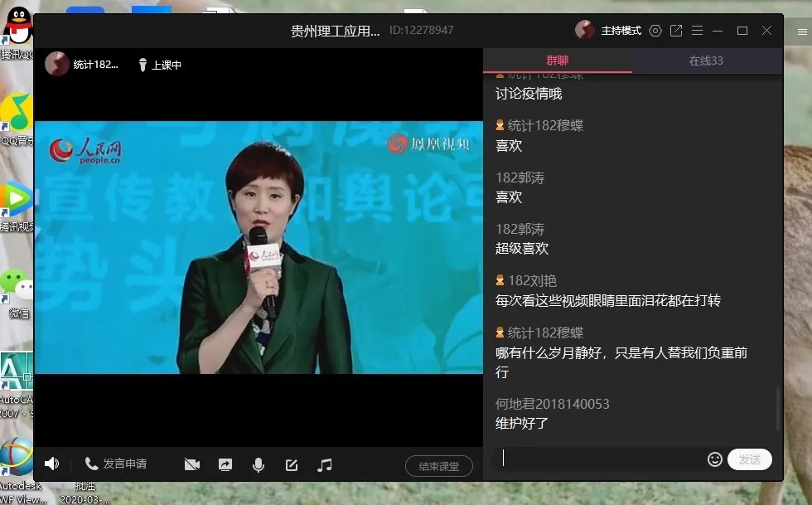
Task: Pop out the window with the external icon
Action: (676, 31)
